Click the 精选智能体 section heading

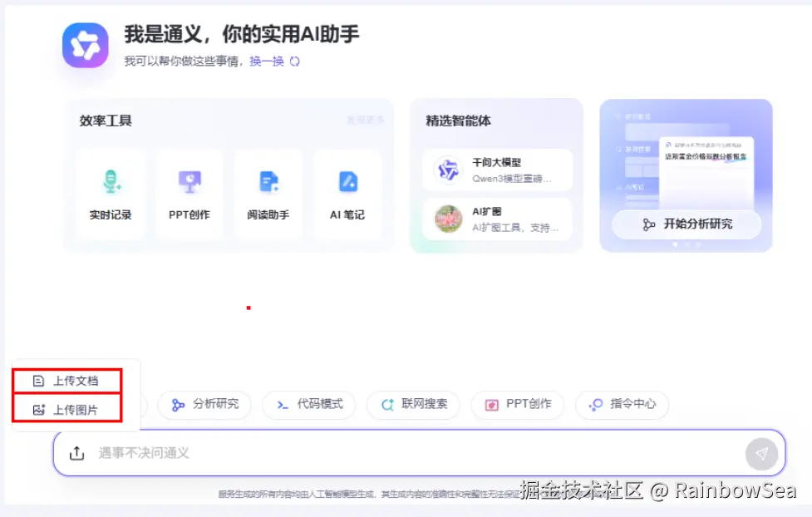pos(458,121)
